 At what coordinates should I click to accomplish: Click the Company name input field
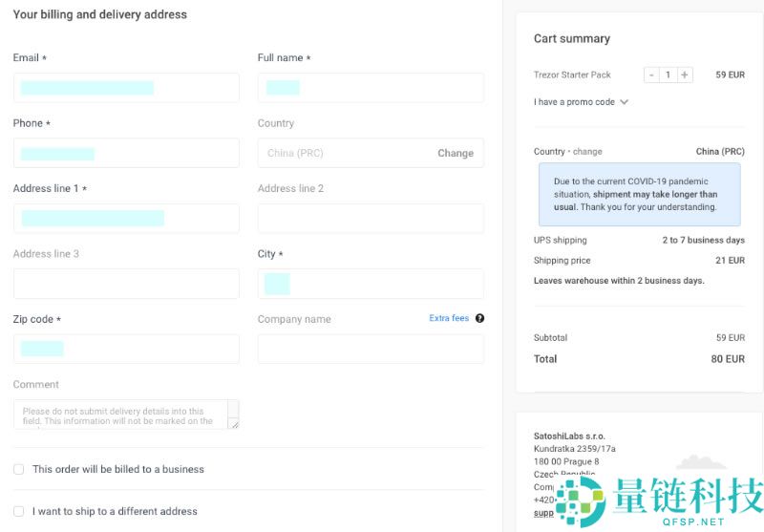pos(371,349)
